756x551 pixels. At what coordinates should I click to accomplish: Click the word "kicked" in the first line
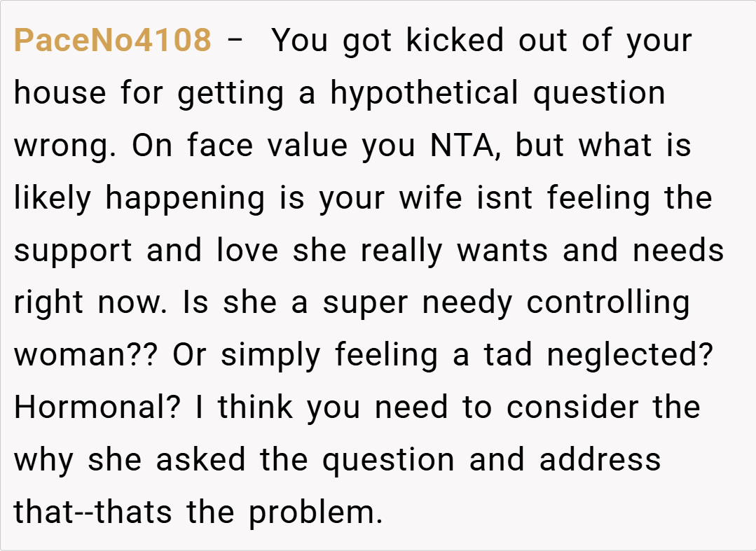456,41
